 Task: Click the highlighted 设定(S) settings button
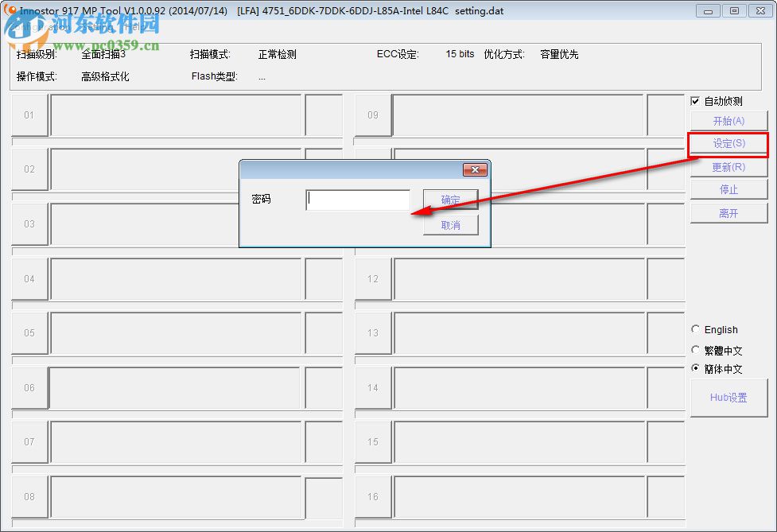pos(728,144)
